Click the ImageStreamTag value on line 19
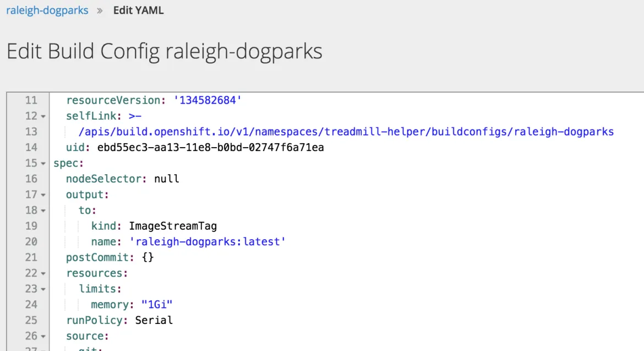Image resolution: width=644 pixels, height=351 pixels. [173, 226]
